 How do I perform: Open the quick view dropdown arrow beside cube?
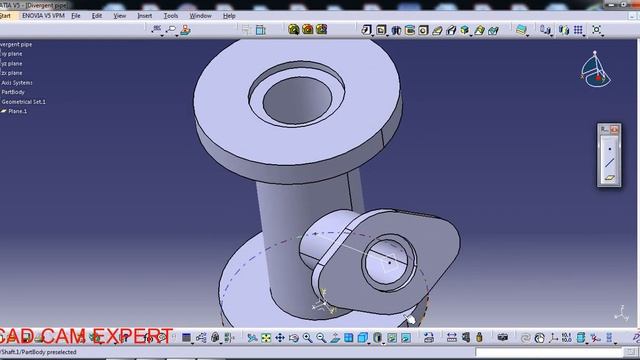pyautogui.click(x=369, y=343)
